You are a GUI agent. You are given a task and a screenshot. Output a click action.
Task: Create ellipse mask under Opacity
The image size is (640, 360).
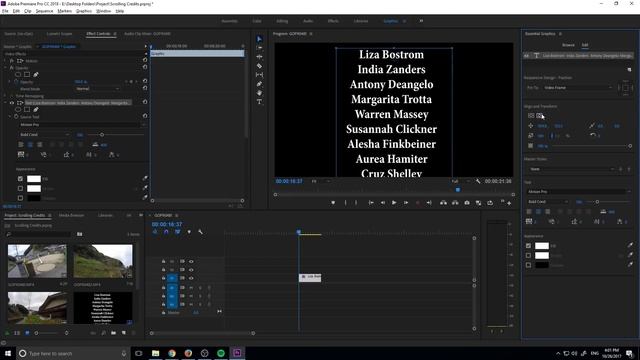click(18, 75)
